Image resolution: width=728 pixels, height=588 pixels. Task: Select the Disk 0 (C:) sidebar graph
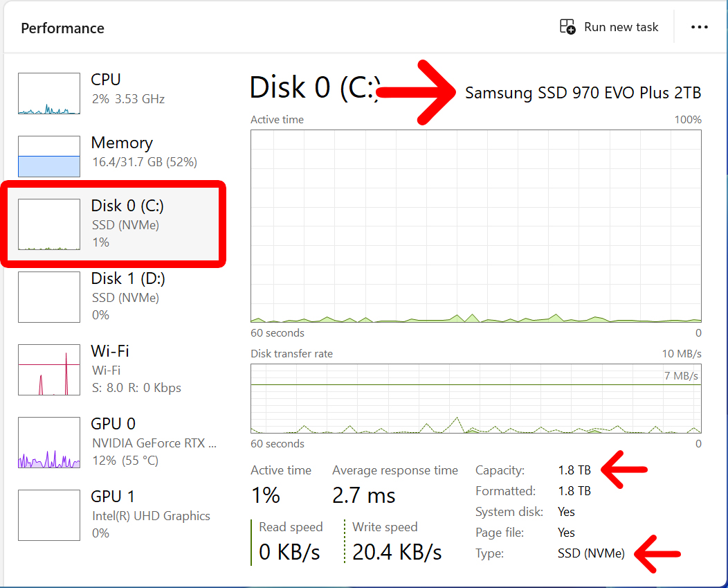click(48, 224)
